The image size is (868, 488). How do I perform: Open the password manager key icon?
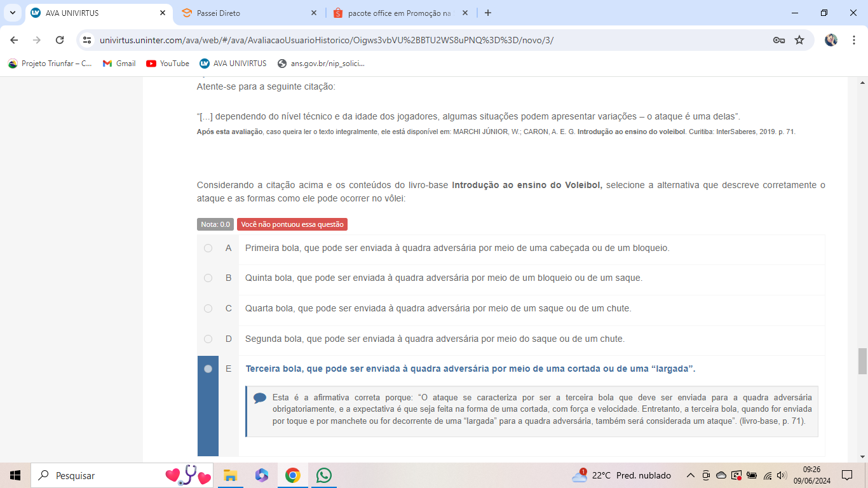click(778, 40)
